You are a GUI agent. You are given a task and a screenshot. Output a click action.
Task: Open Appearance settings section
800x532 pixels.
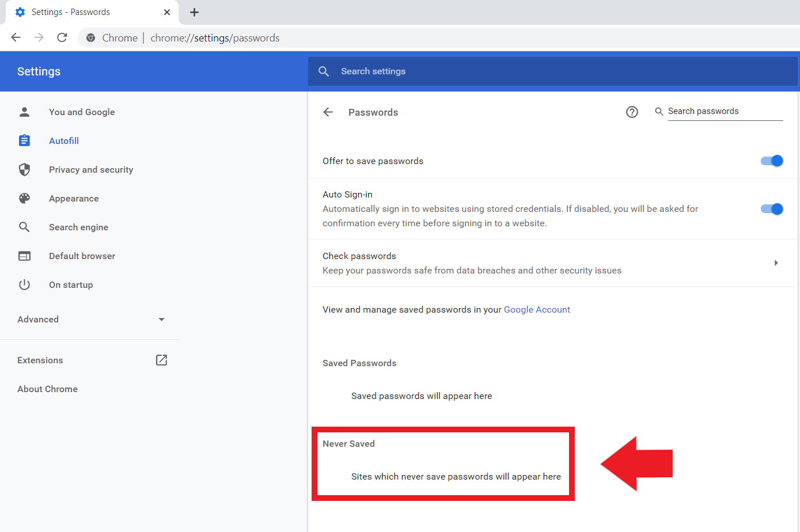click(74, 198)
